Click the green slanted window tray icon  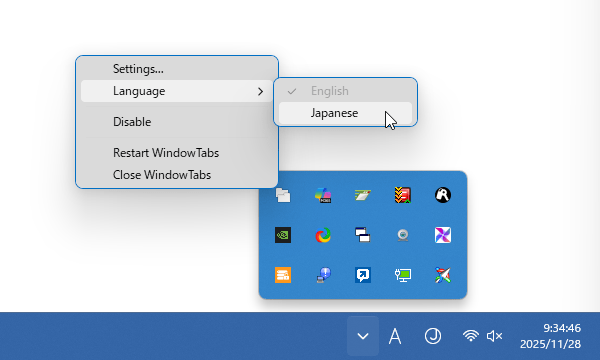[363, 195]
